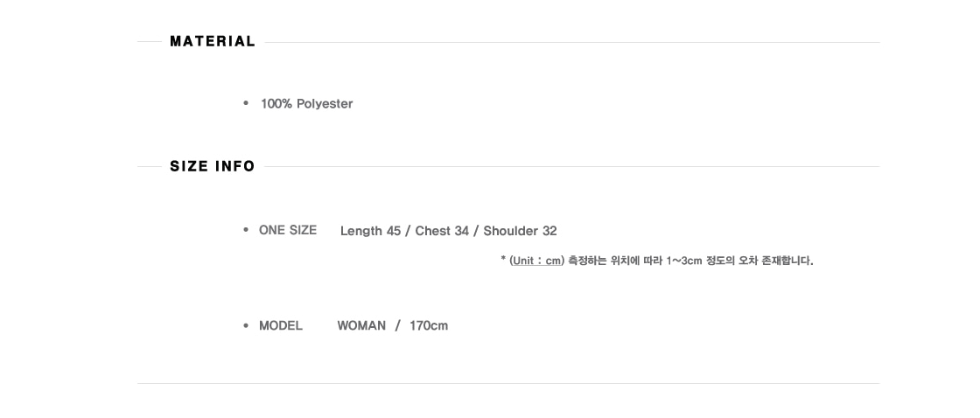The width and height of the screenshot is (980, 418).
Task: Click the SIZE INFO section heading
Action: pyautogui.click(x=213, y=166)
